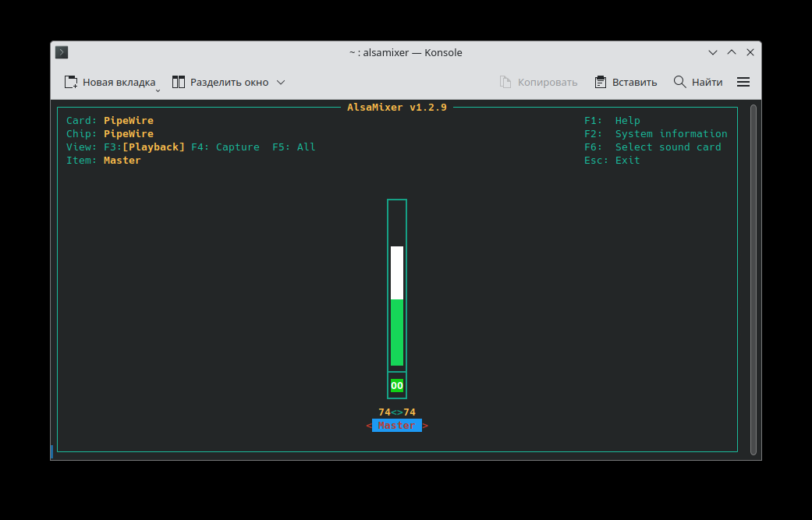812x520 pixels.
Task: Click the F6: Select sound card entry
Action: pyautogui.click(x=653, y=147)
